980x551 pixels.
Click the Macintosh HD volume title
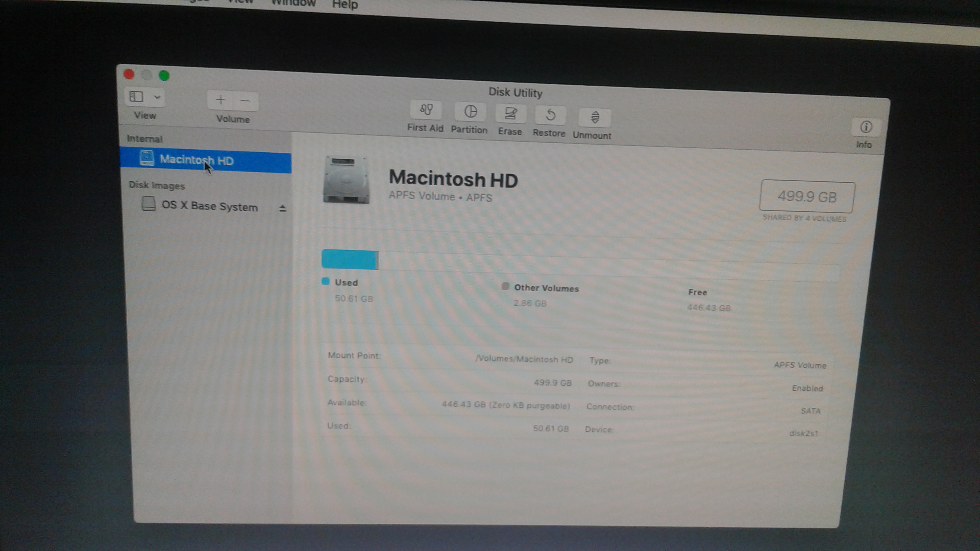tap(453, 179)
